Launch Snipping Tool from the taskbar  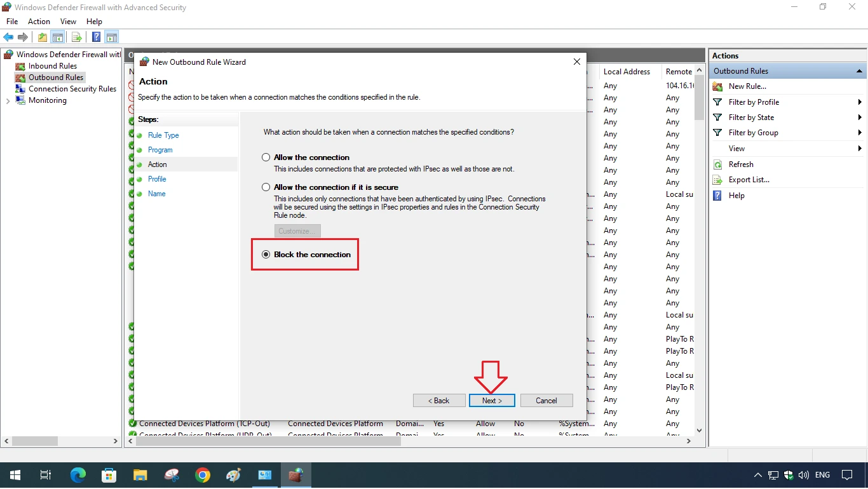tap(172, 475)
